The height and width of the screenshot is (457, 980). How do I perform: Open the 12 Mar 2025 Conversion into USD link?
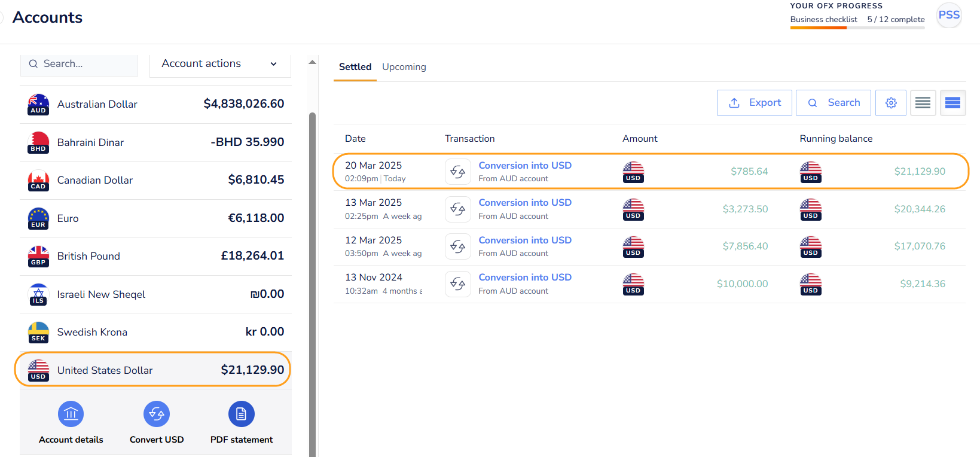click(525, 240)
